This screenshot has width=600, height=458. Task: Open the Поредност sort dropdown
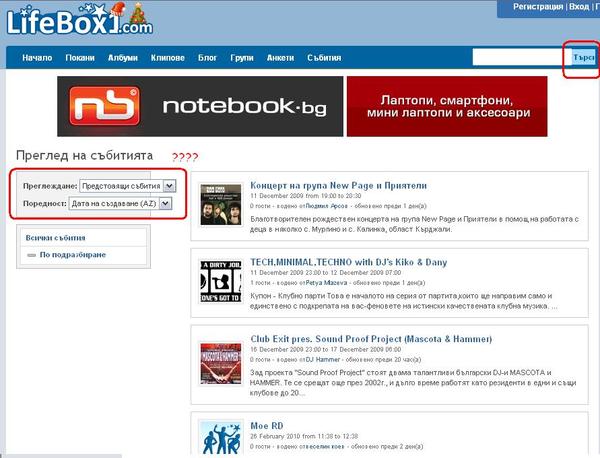(120, 204)
